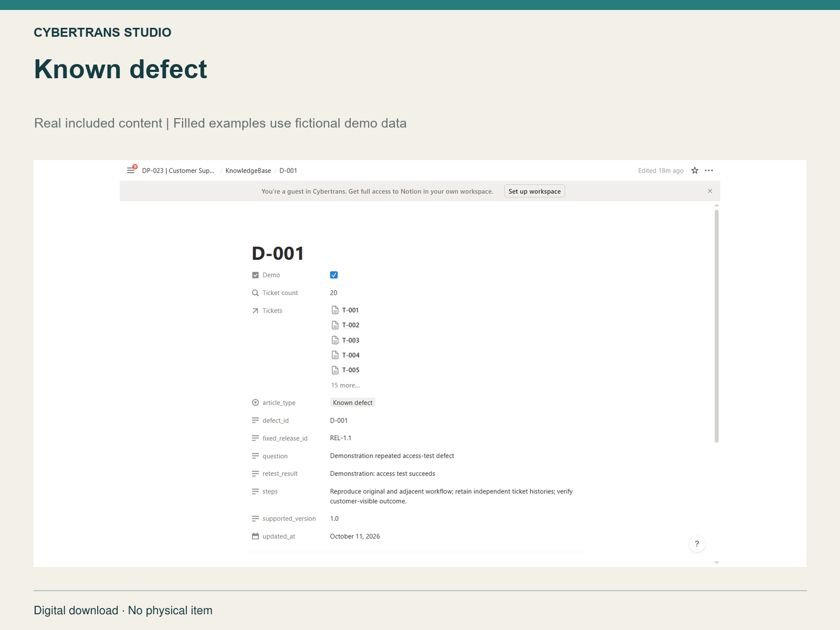Click the defect_id value D-001
Image resolution: width=840 pixels, height=630 pixels.
click(x=339, y=421)
